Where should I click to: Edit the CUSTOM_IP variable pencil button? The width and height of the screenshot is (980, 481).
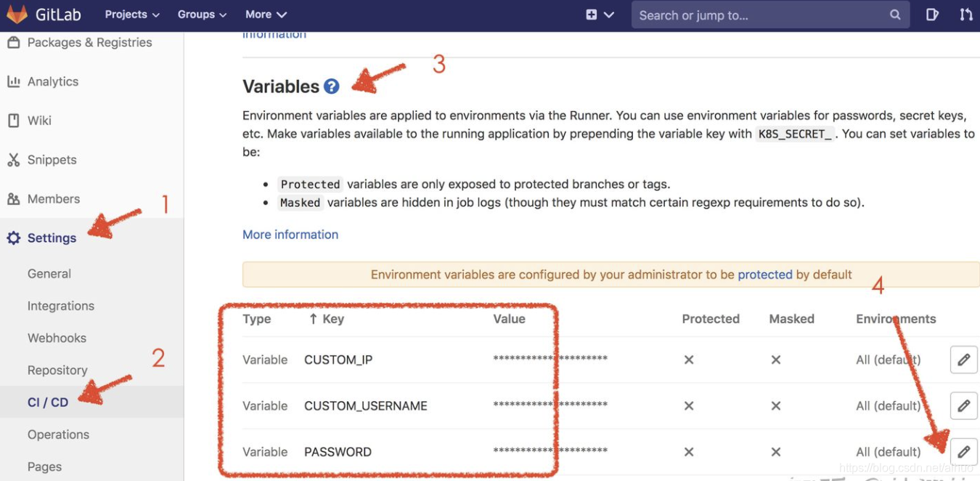point(963,360)
